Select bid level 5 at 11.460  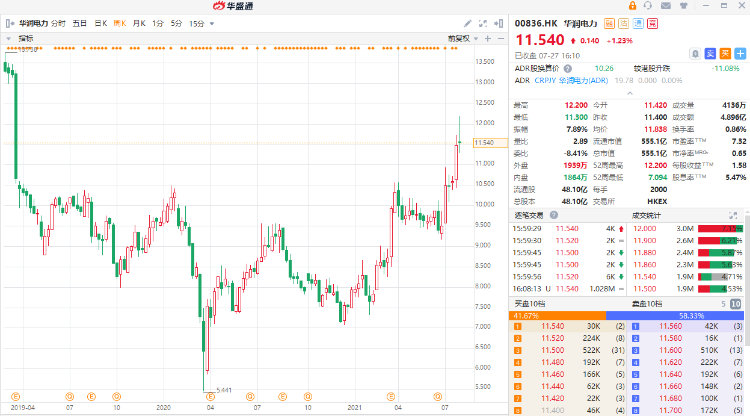click(x=568, y=374)
